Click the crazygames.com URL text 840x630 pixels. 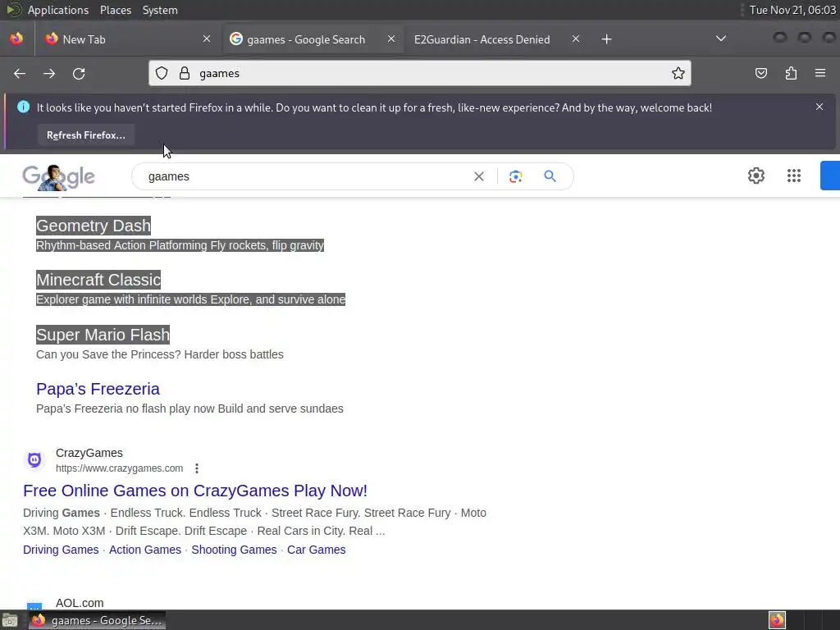point(120,468)
